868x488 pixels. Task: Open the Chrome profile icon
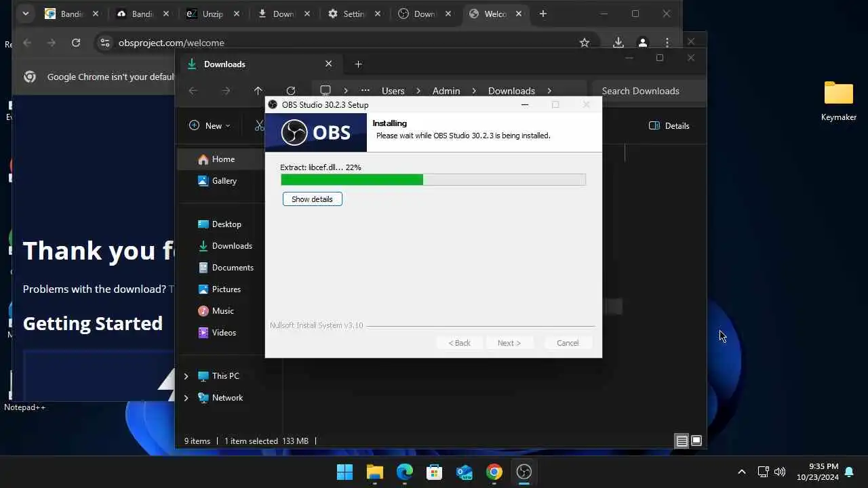pos(643,43)
